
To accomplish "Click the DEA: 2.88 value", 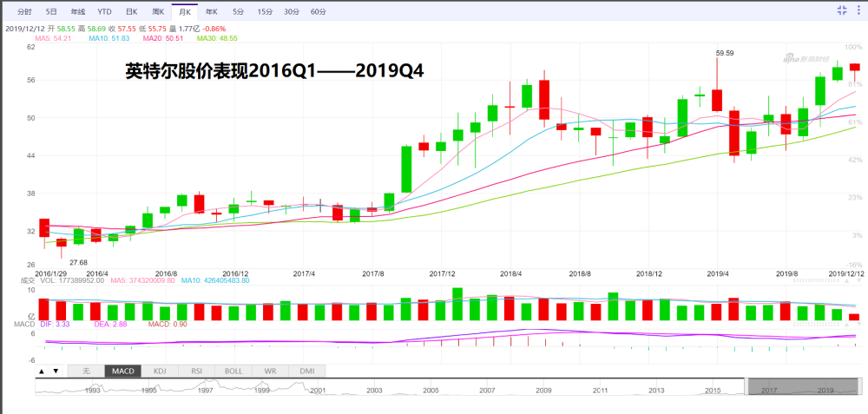I will [x=112, y=325].
